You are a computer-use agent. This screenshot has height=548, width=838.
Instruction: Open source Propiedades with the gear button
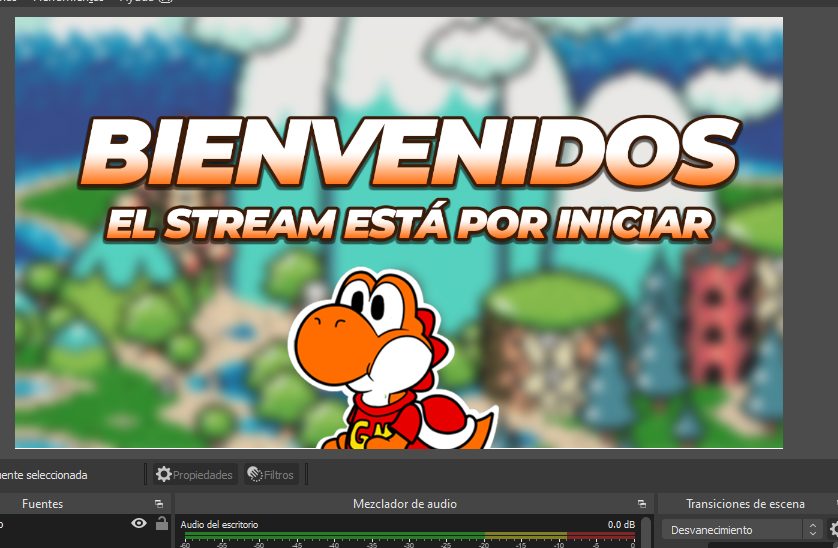[195, 474]
